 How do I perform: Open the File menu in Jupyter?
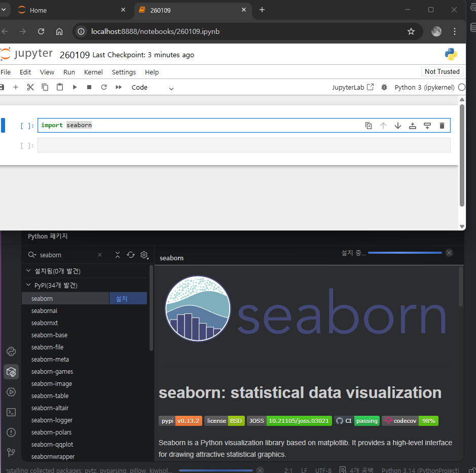coord(6,72)
